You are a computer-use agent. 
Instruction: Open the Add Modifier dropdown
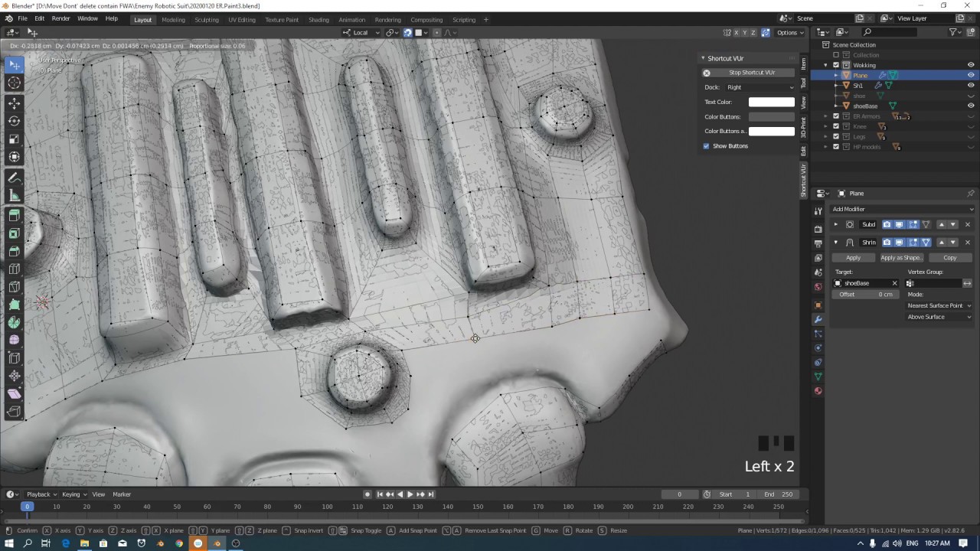tap(902, 209)
